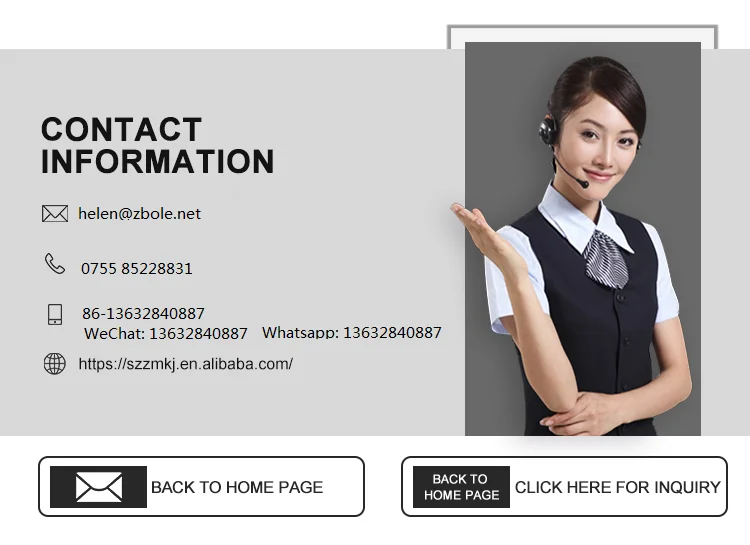Select the mobile number 86-13632840887

pyautogui.click(x=143, y=313)
